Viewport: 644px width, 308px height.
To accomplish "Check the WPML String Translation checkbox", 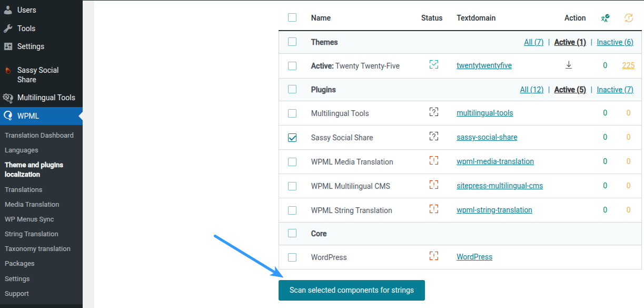I will (x=292, y=210).
